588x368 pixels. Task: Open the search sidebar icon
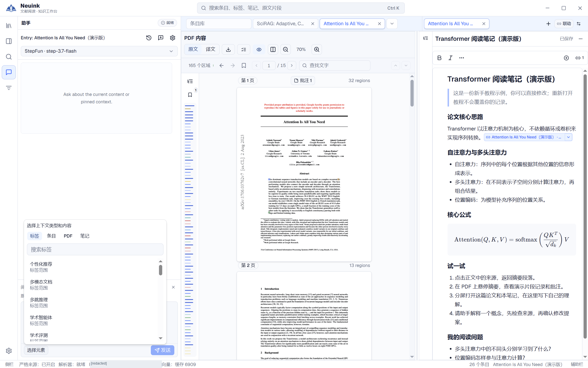tap(9, 57)
